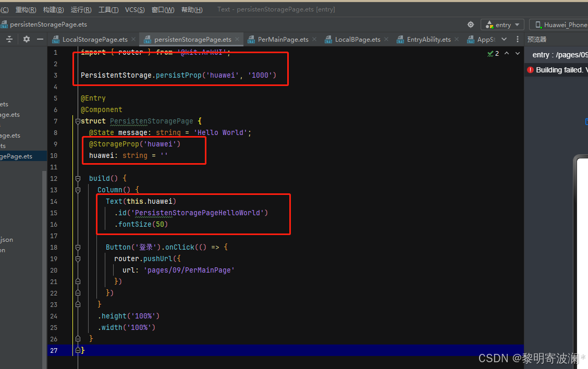Click Text(this.huawei) on line 14
The image size is (588, 369).
click(141, 201)
